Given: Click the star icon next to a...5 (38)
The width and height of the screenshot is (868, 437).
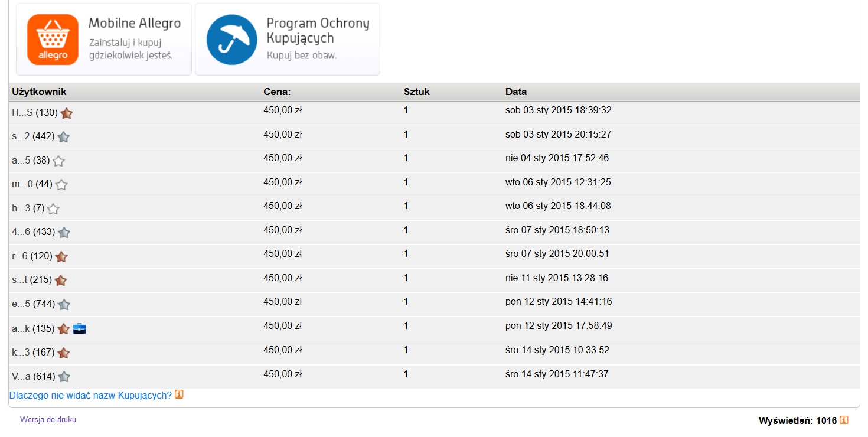Looking at the screenshot, I should click(x=58, y=161).
